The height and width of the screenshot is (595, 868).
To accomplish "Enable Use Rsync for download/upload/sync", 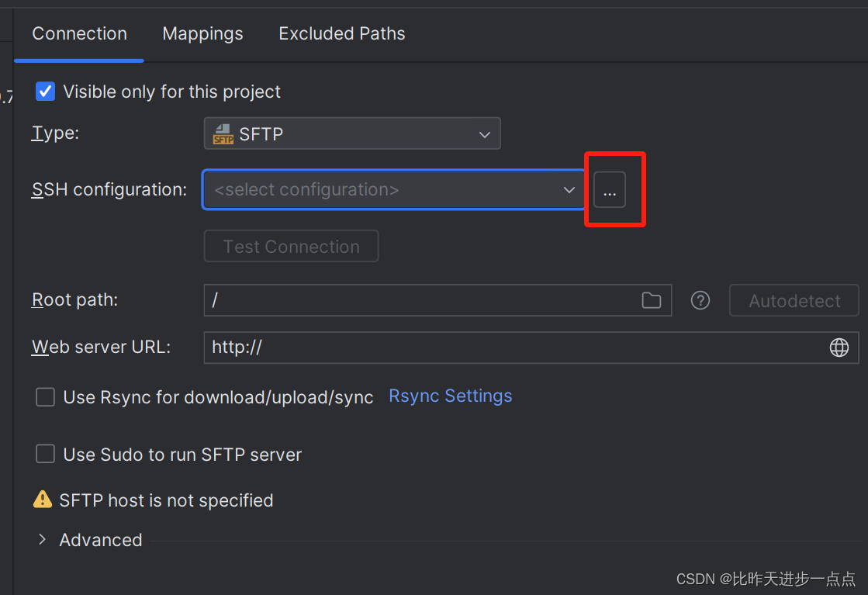I will click(x=45, y=396).
